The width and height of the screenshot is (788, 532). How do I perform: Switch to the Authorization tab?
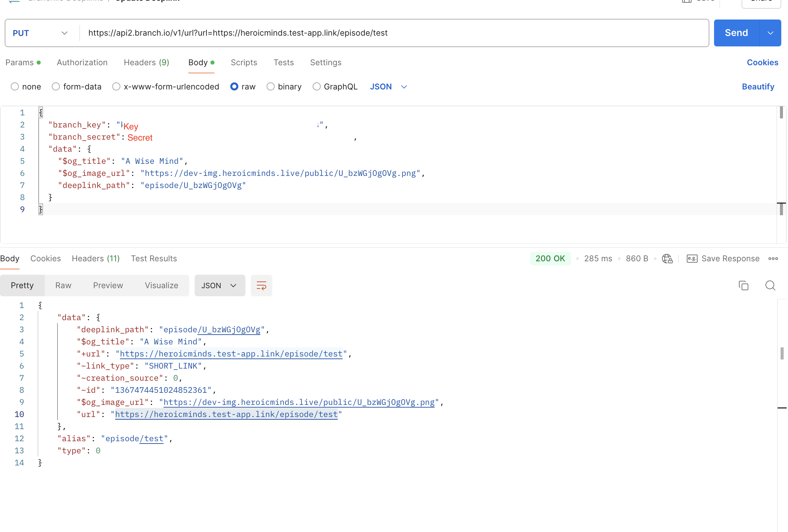(82, 63)
